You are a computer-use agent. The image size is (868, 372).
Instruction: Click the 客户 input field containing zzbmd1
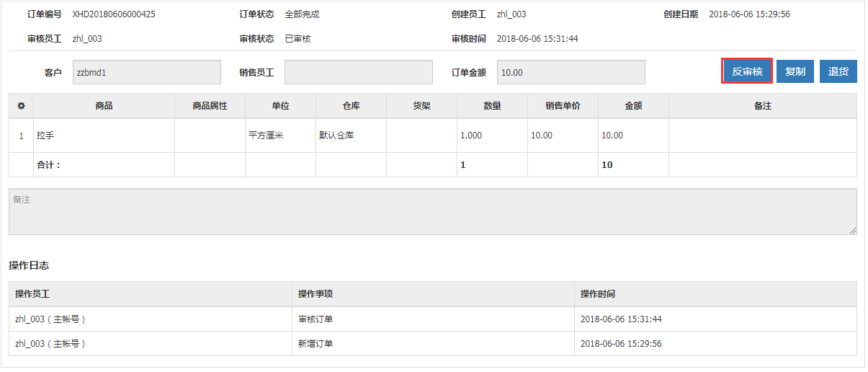pos(147,72)
